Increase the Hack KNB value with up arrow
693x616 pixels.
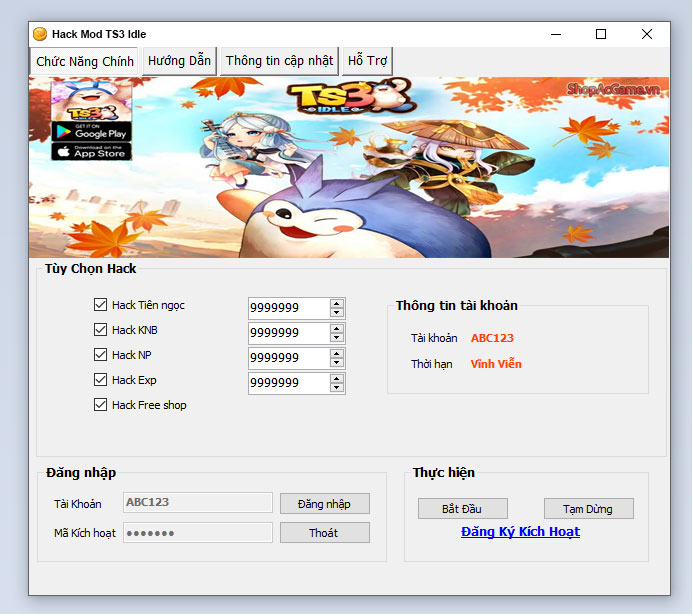tap(337, 329)
